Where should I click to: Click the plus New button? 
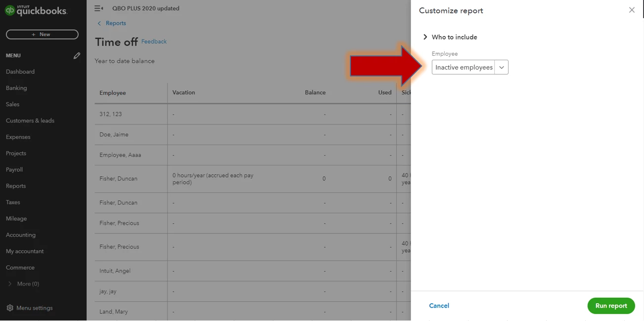[42, 35]
